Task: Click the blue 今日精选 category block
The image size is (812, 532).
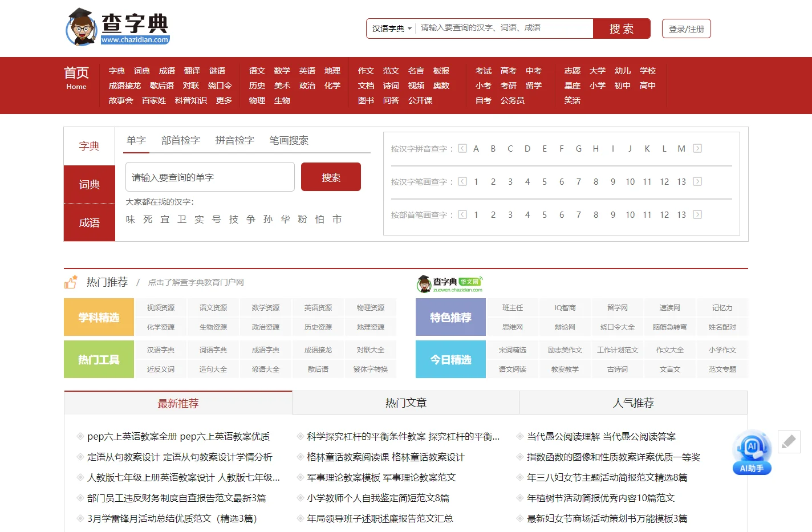Action: coord(450,359)
